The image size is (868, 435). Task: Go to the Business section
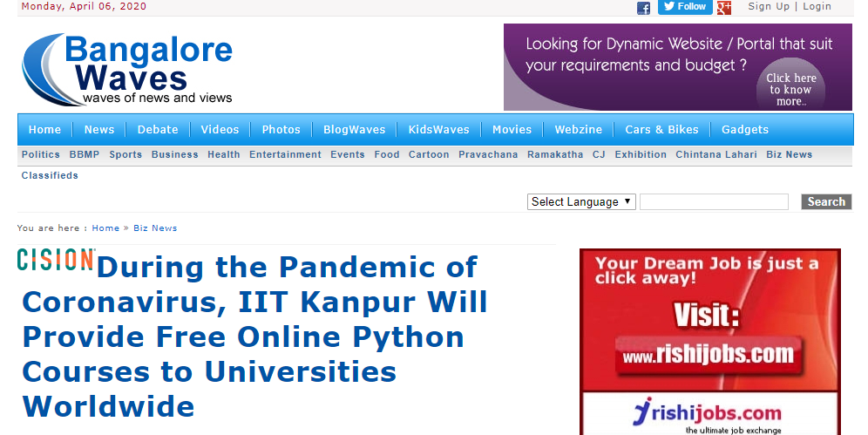click(175, 154)
